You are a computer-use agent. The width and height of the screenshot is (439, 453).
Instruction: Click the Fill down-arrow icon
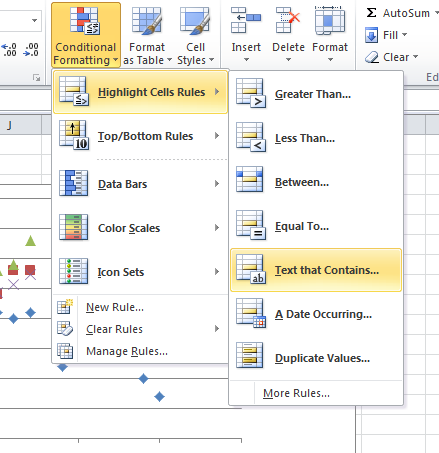coord(371,35)
